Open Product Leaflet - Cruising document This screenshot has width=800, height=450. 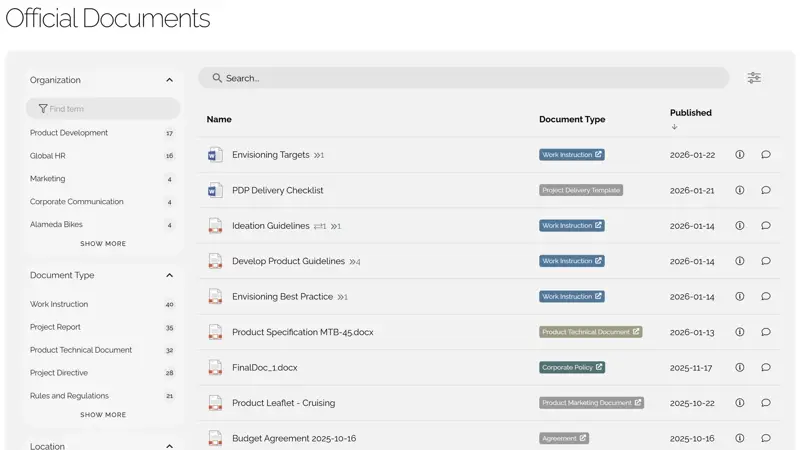(x=284, y=403)
